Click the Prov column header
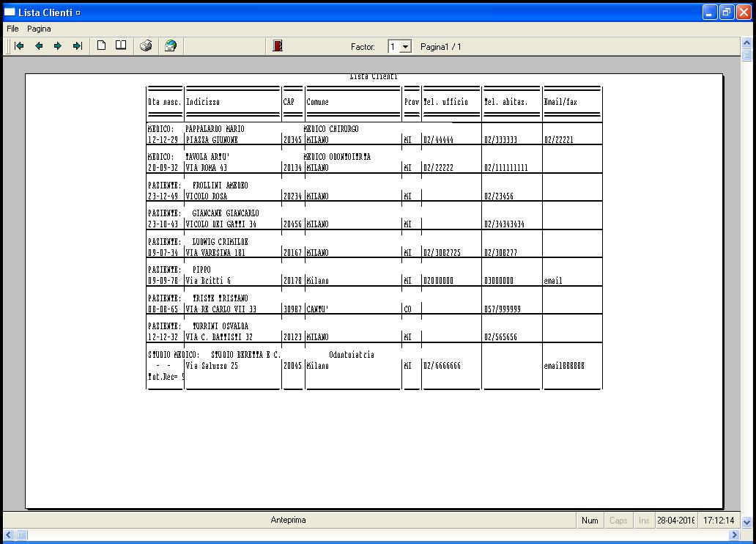The width and height of the screenshot is (756, 544). click(x=412, y=102)
